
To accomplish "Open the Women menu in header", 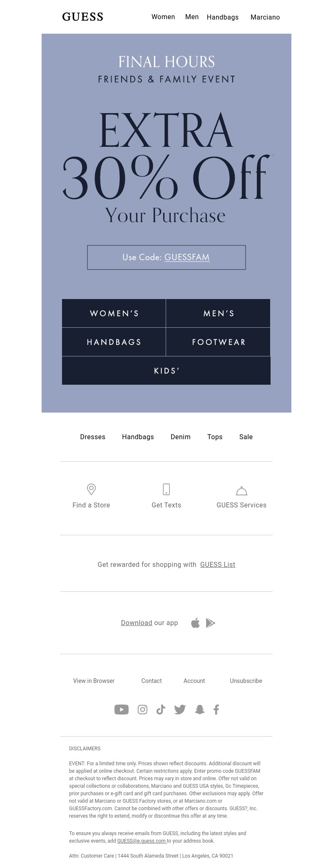I will tap(163, 17).
